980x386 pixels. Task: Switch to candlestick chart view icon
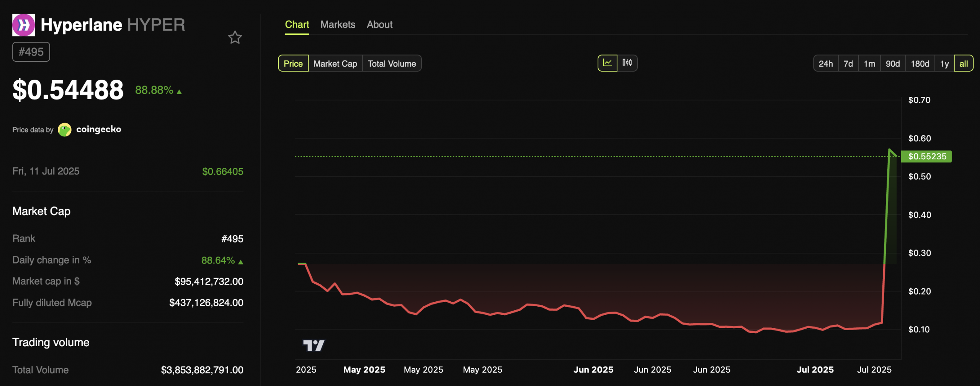[627, 63]
